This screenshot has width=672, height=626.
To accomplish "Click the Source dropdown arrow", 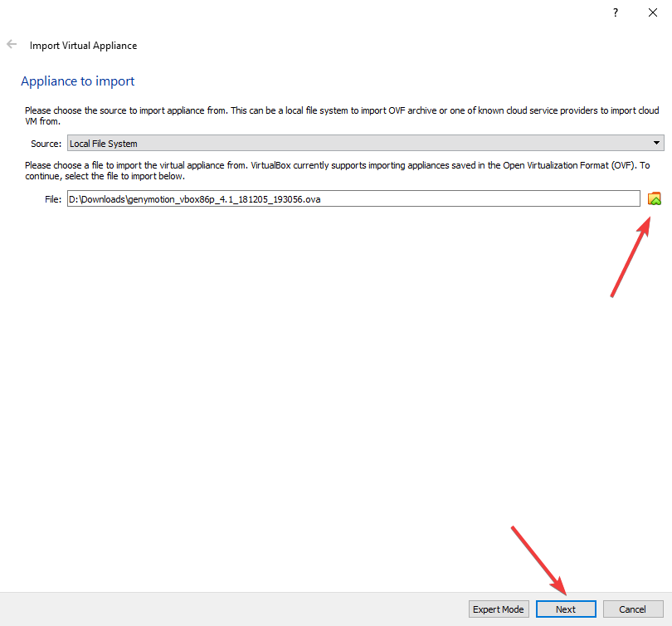I will tap(656, 144).
